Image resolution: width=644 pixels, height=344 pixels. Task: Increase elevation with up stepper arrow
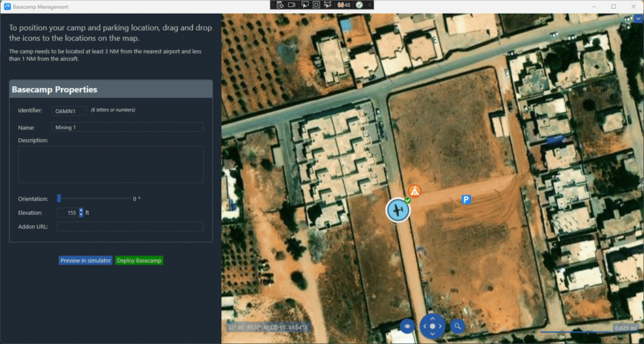tap(81, 211)
